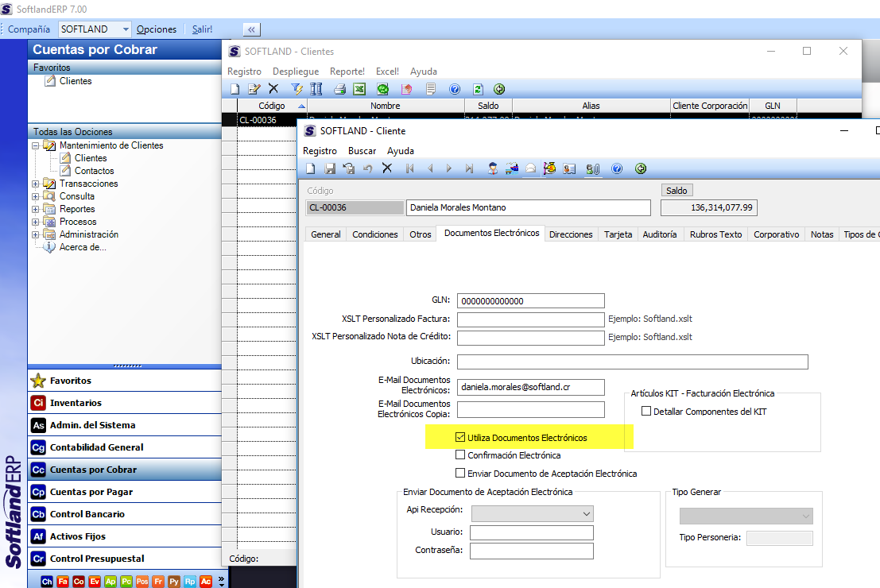Click the ID card icon in Cliente toolbar
Image resolution: width=880 pixels, height=588 pixels.
pyautogui.click(x=569, y=169)
